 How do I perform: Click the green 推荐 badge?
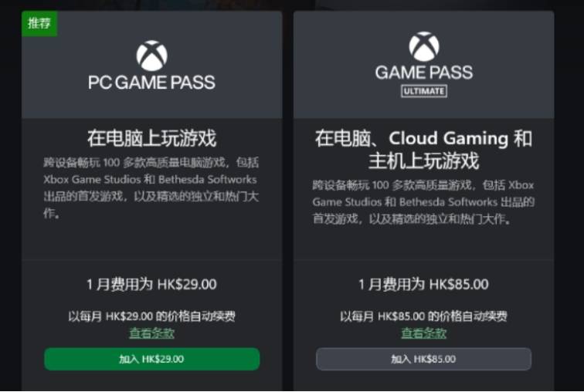pyautogui.click(x=39, y=23)
